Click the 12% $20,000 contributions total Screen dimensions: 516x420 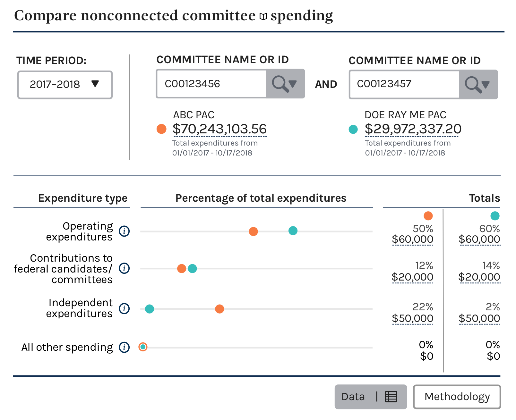412,272
